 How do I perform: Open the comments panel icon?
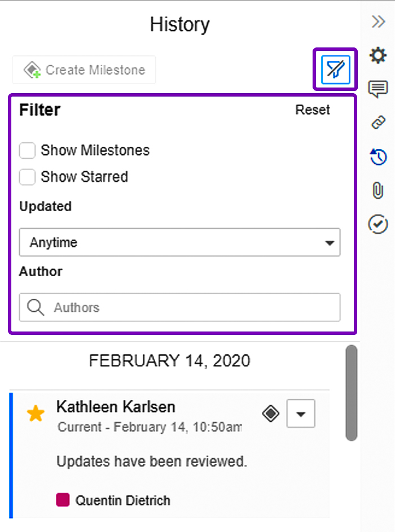tap(378, 89)
